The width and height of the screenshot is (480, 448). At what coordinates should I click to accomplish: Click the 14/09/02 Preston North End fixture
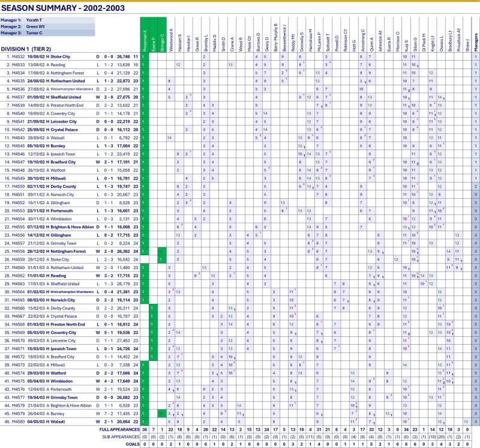click(x=70, y=106)
